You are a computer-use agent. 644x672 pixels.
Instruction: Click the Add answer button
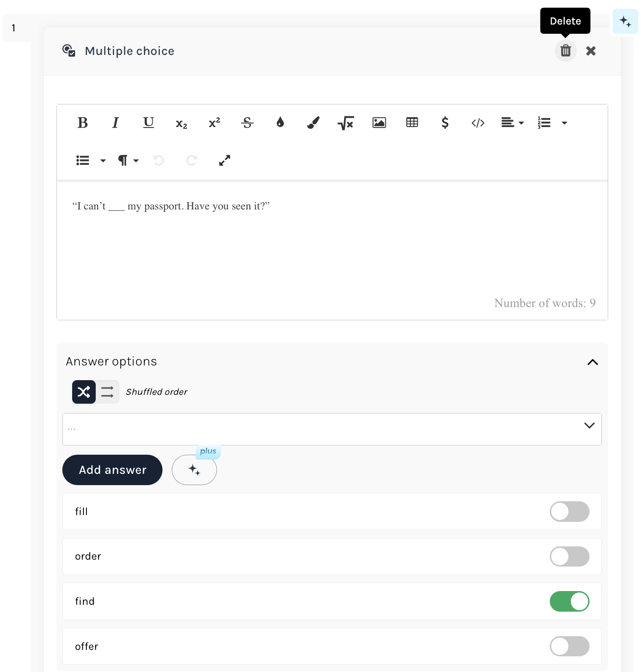tap(112, 470)
